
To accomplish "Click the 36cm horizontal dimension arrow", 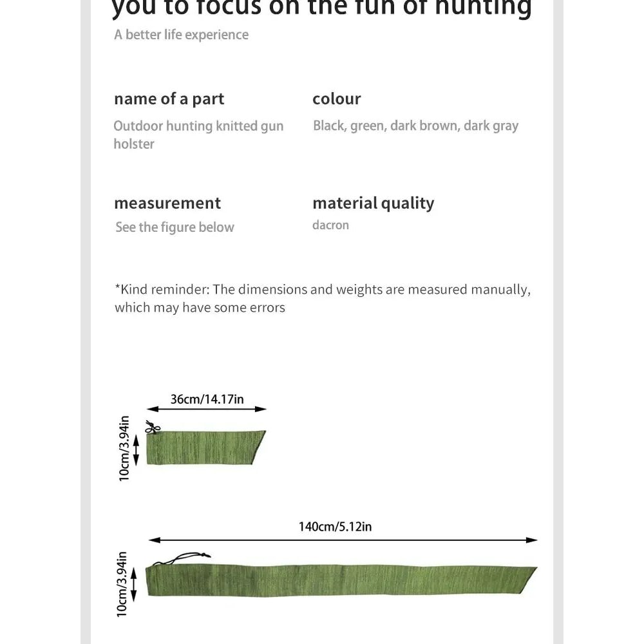I will 206,409.
